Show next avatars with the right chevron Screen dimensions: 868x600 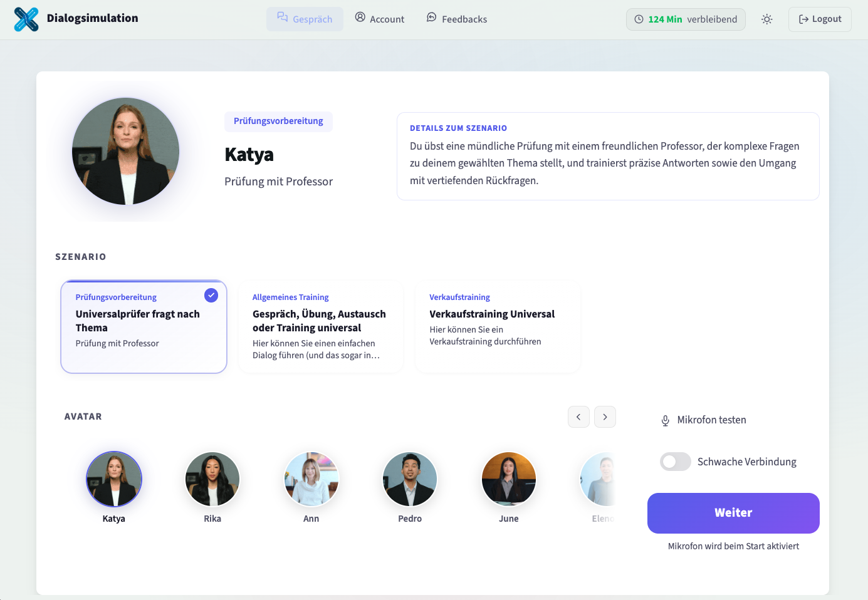coord(605,417)
